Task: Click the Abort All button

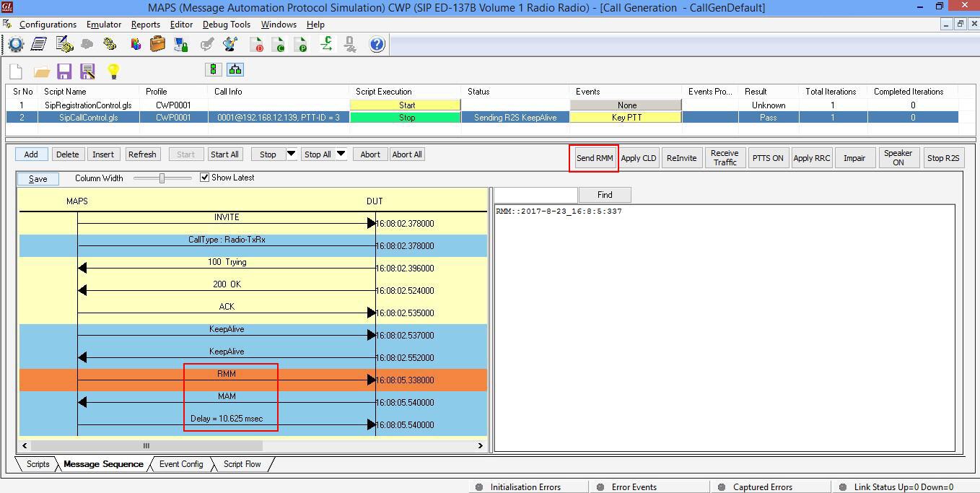Action: [x=407, y=154]
